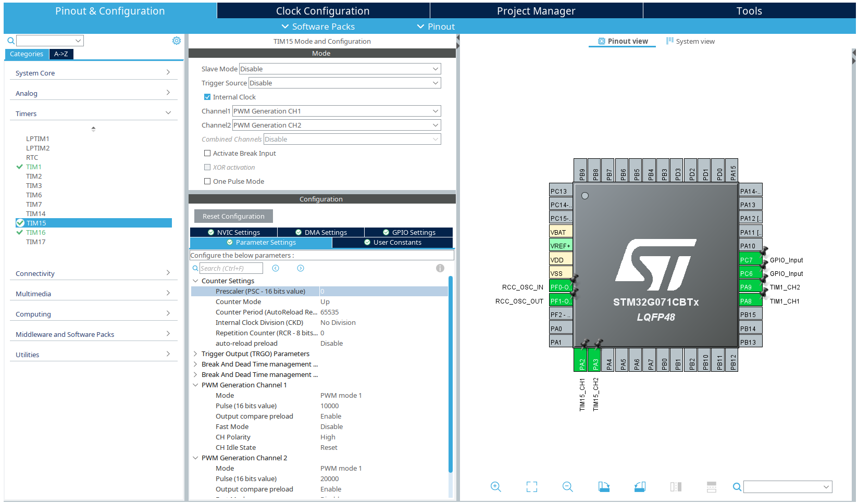
Task: Select TIM1 in timers list
Action: click(x=34, y=167)
